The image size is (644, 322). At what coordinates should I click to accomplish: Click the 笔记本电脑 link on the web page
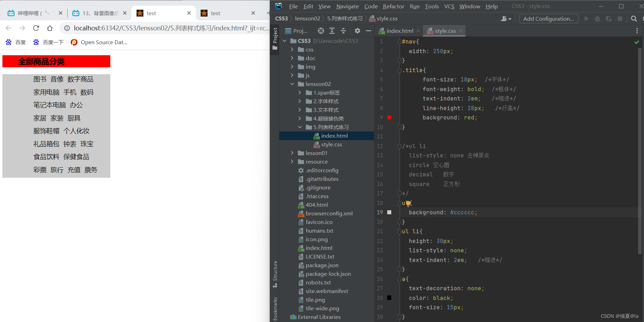(50, 105)
